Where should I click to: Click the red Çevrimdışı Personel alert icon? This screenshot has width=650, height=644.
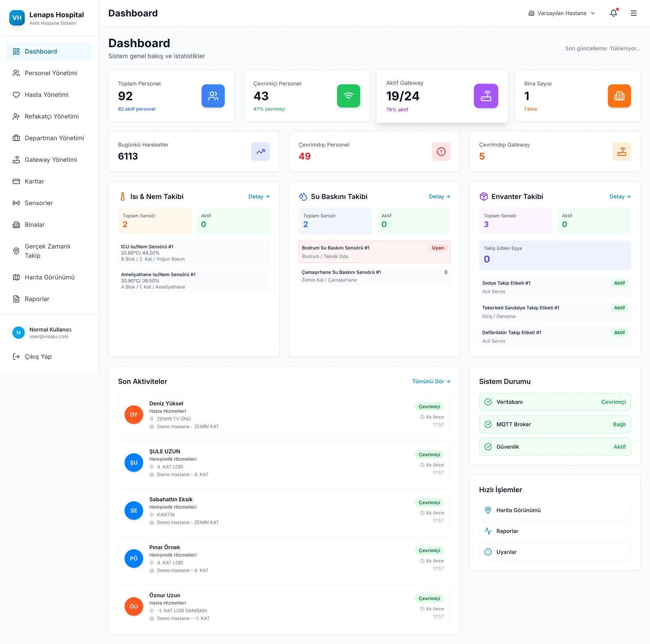pos(441,151)
